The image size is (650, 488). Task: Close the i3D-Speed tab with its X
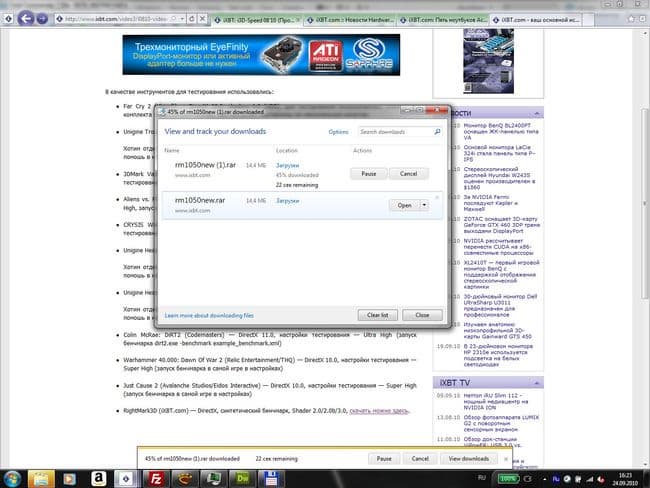(298, 20)
